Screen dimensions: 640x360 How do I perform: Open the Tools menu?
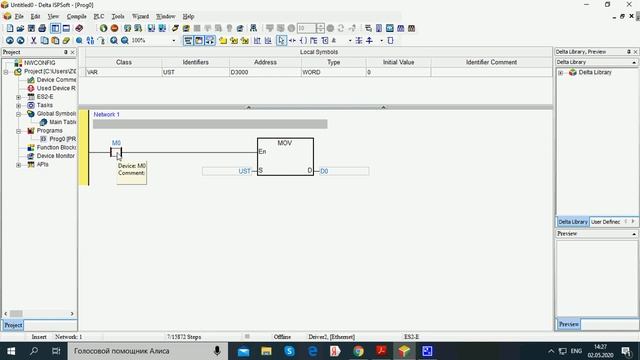(118, 16)
